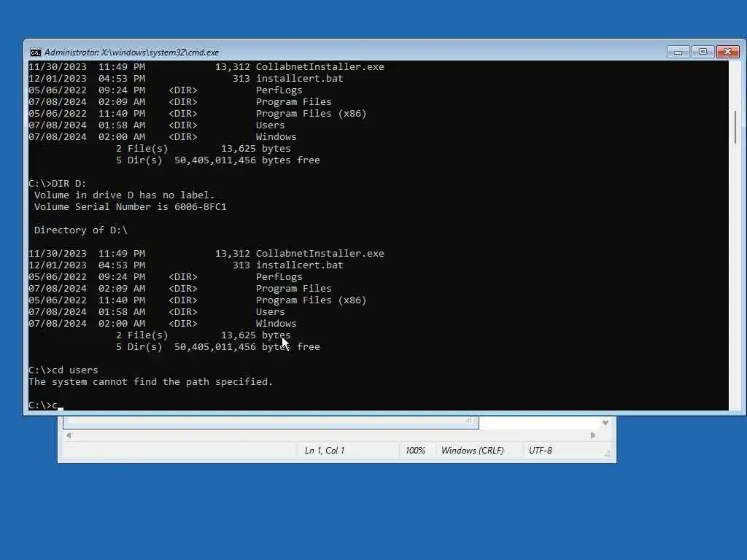Close the Administrator cmd.exe window
The image size is (747, 560).
pos(728,52)
